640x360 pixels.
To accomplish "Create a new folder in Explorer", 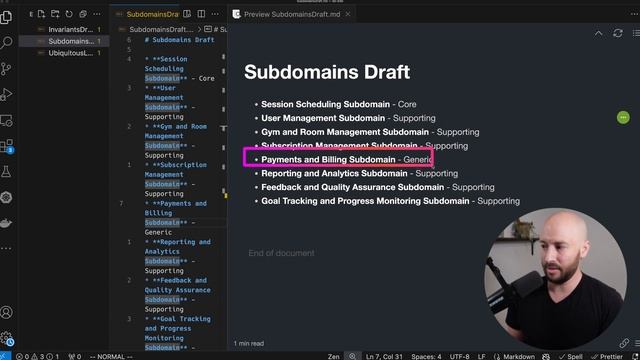I will pyautogui.click(x=55, y=14).
